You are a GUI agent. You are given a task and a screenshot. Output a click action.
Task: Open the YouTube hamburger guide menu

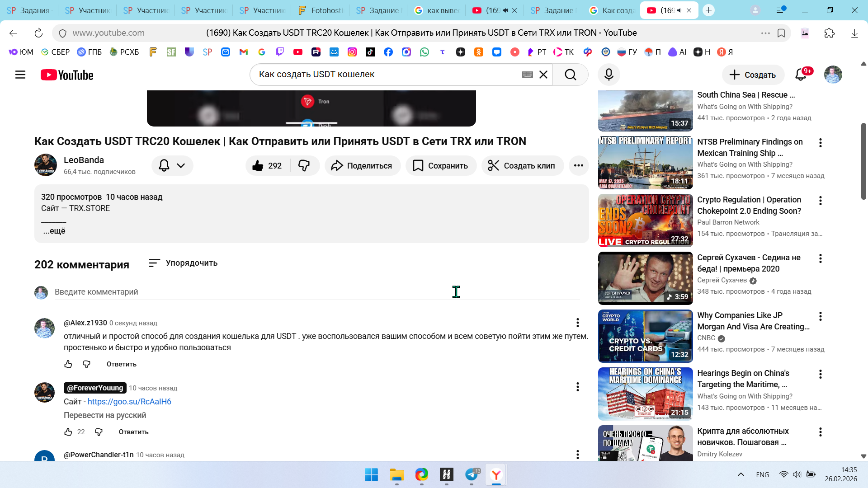(x=20, y=75)
